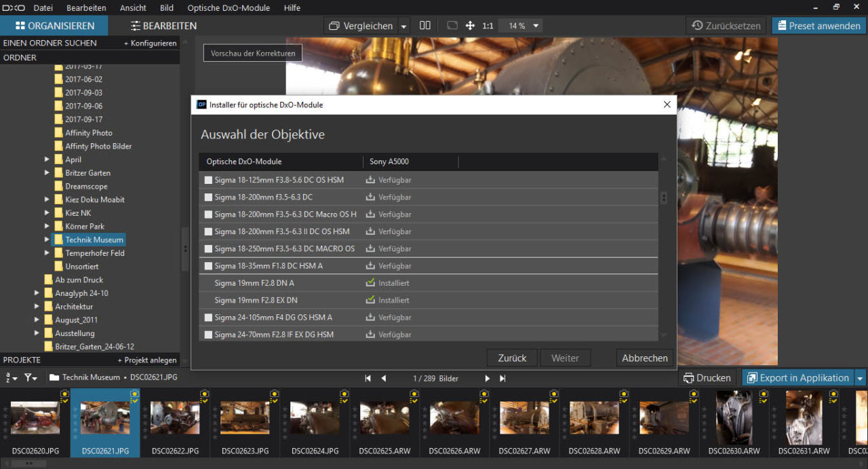Click the Zurück button in dialog
Image resolution: width=868 pixels, height=469 pixels.
[x=512, y=358]
